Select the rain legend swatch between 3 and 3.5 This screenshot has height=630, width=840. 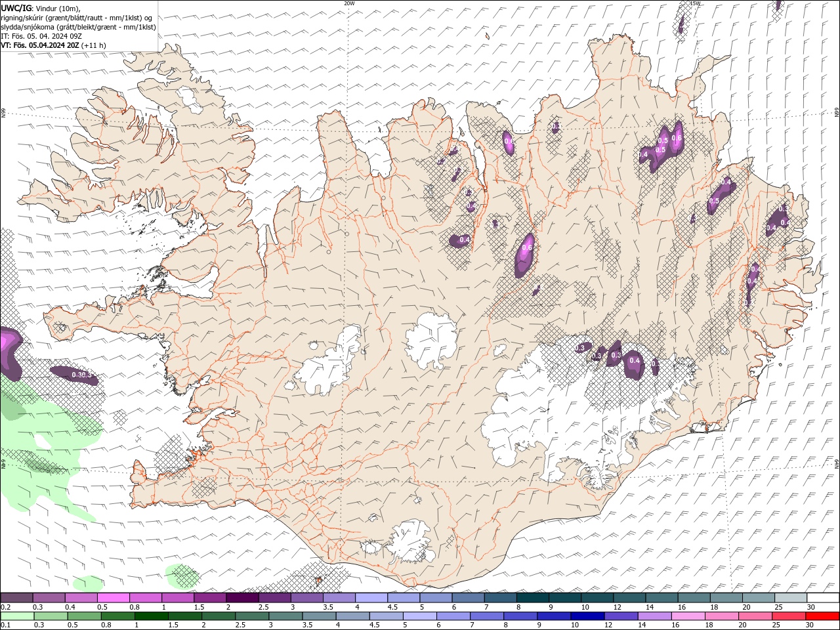pyautogui.click(x=285, y=616)
